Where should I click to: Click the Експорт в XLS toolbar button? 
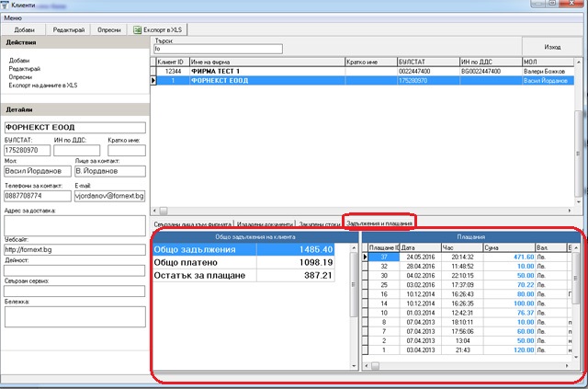pos(158,29)
